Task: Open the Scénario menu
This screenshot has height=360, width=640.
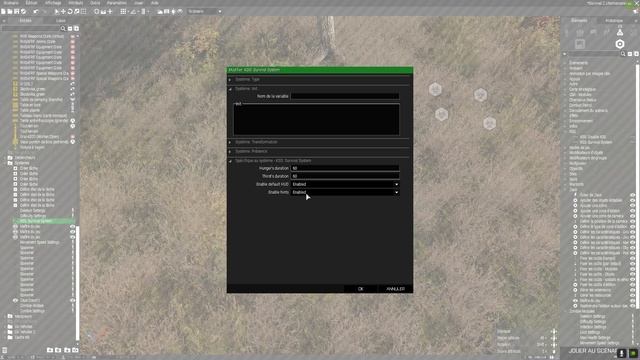Action: coord(11,3)
